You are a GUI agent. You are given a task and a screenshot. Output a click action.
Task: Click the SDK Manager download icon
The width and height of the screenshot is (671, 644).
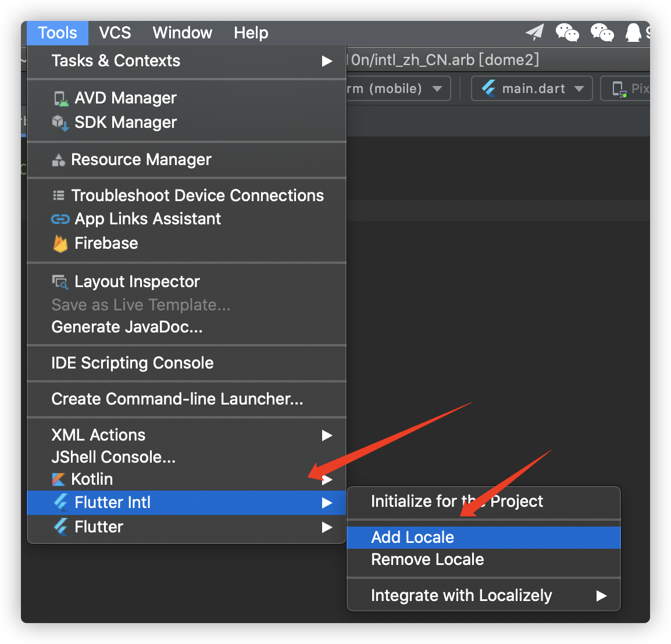point(60,123)
